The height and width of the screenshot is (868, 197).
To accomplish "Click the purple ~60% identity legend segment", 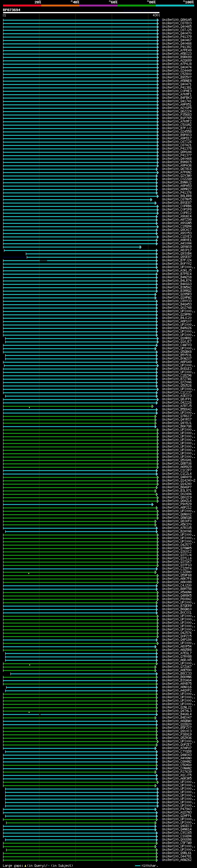I will pos(98,6).
